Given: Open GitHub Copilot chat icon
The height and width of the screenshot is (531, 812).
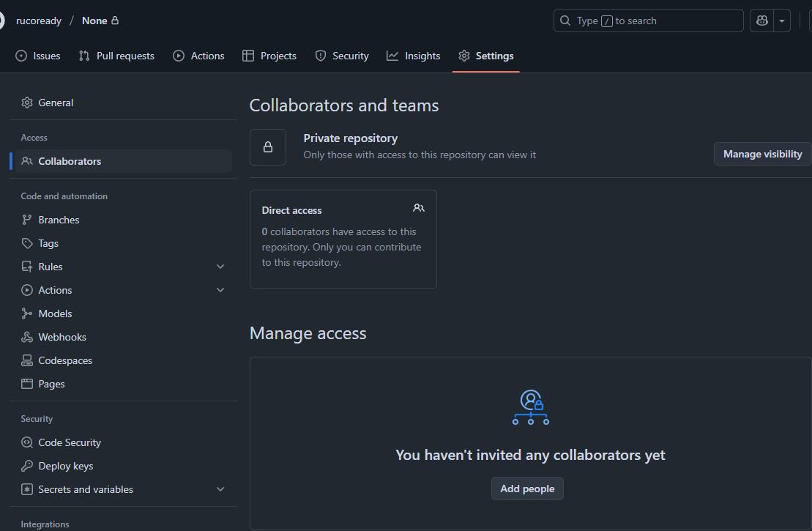Looking at the screenshot, I should pyautogui.click(x=761, y=21).
